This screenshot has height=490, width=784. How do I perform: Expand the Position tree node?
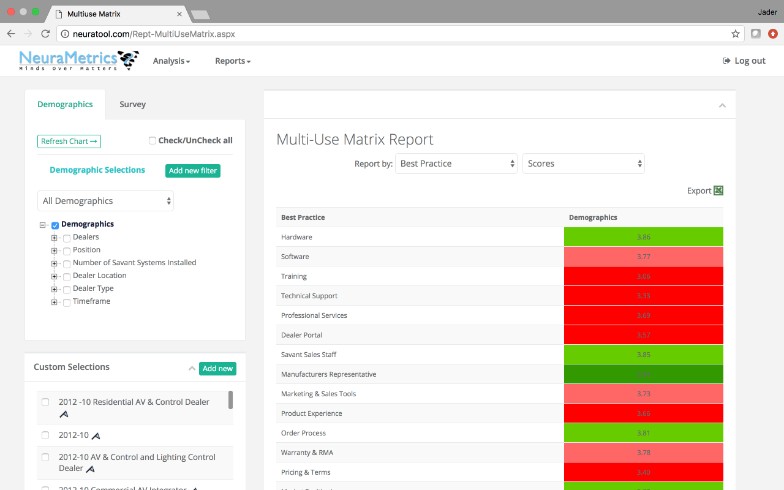(54, 250)
